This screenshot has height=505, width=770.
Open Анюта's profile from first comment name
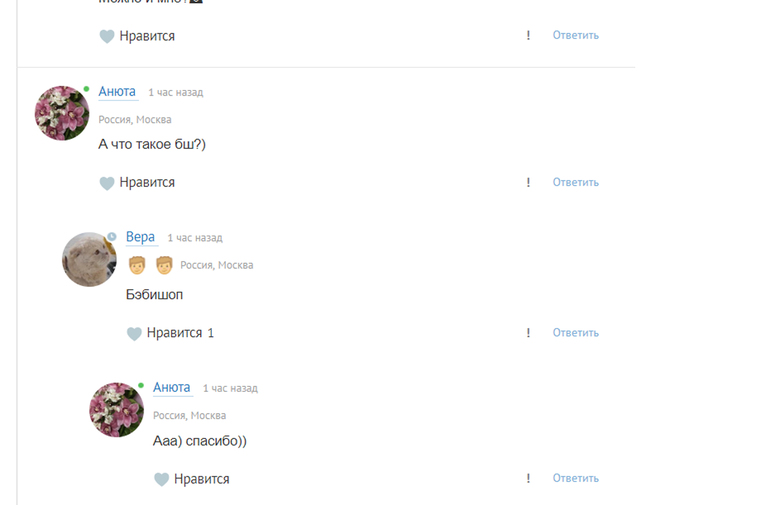117,91
